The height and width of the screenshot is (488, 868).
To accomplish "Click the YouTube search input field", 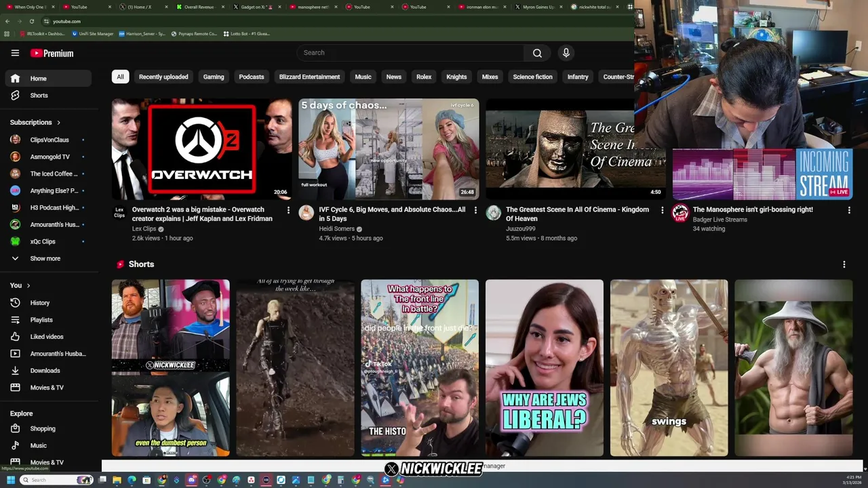I will 410,53.
